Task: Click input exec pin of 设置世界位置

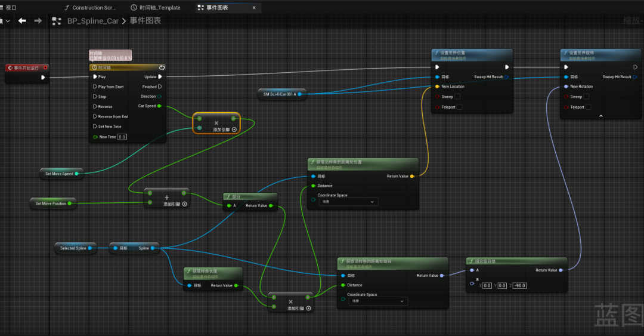Action: 438,67
